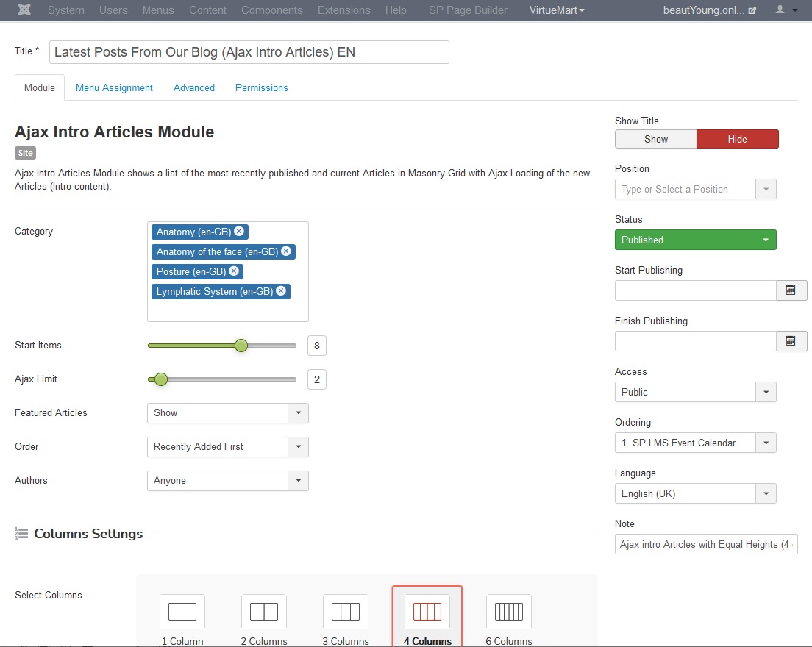Select the 2 Columns layout icon

263,611
